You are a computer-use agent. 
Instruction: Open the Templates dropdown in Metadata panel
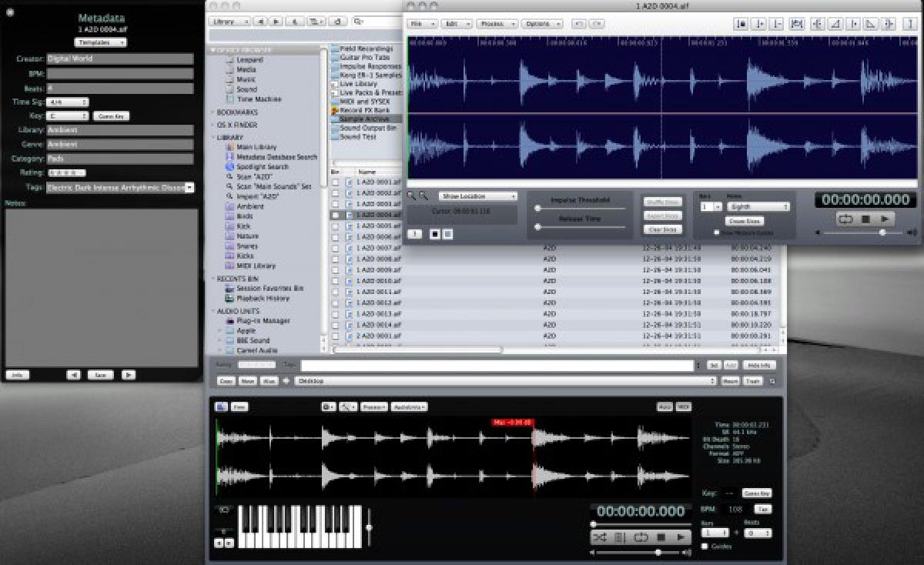(x=101, y=42)
